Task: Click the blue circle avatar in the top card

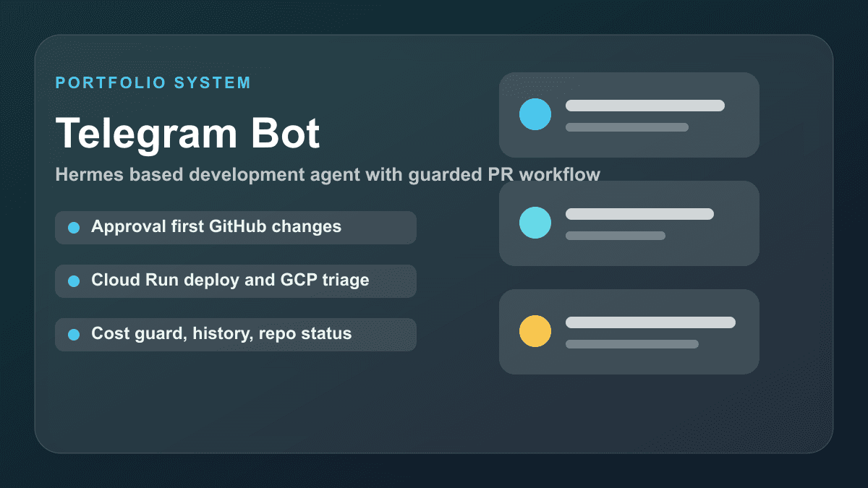Action: coord(535,114)
